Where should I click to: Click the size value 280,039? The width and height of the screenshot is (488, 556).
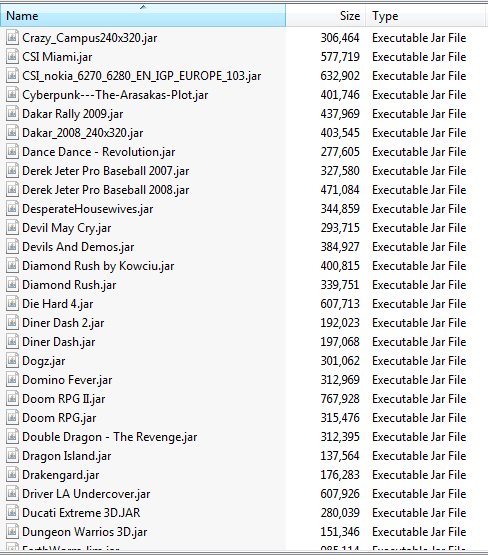point(340,513)
